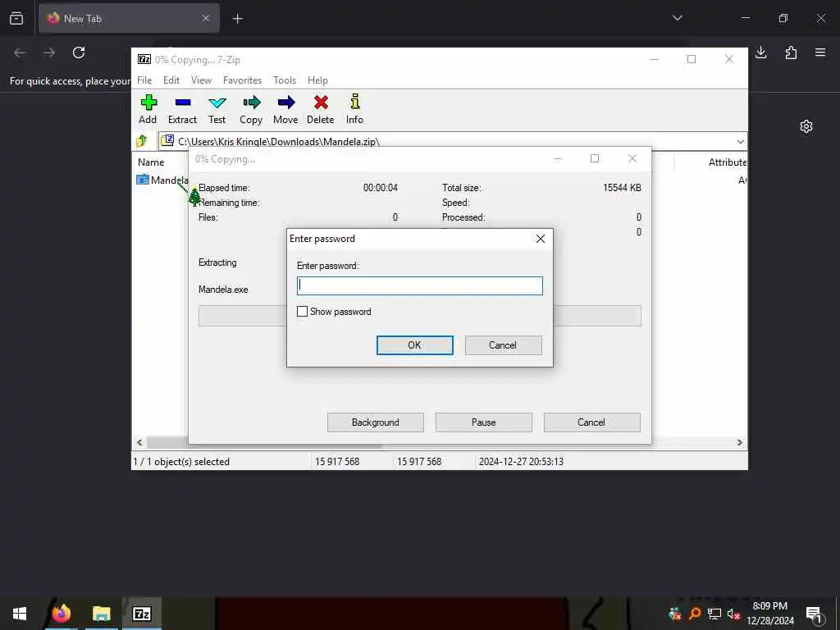Click Cancel in the Enter password dialog
The height and width of the screenshot is (630, 840).
[x=503, y=345]
